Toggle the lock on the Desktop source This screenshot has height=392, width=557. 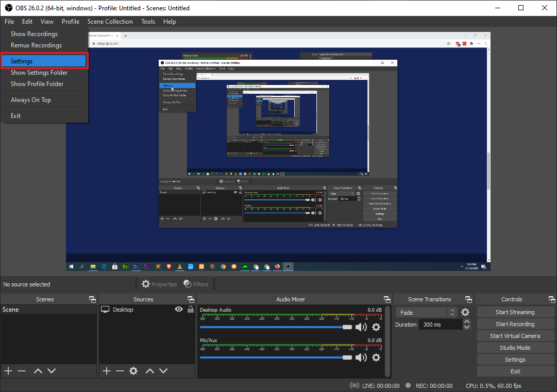[x=191, y=309]
